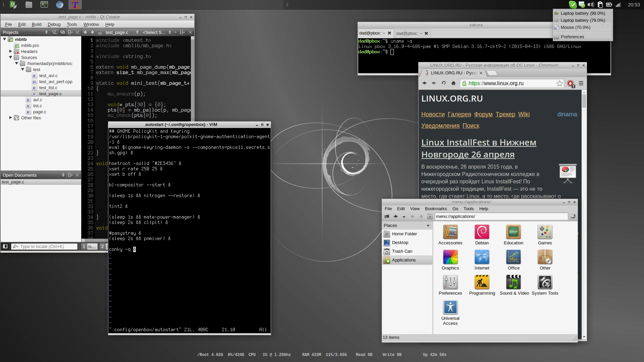
Task: Collapse the test folder in project tree
Action: point(22,69)
